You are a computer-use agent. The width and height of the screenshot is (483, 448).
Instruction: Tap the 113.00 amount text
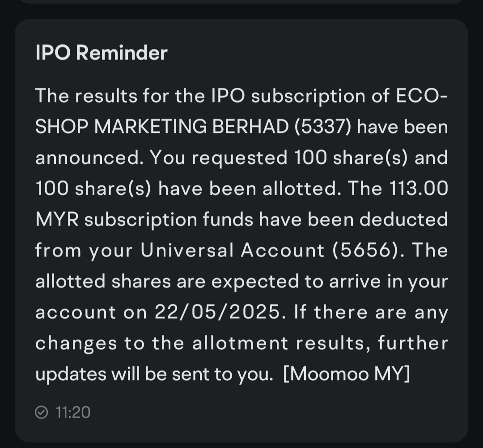click(x=419, y=188)
